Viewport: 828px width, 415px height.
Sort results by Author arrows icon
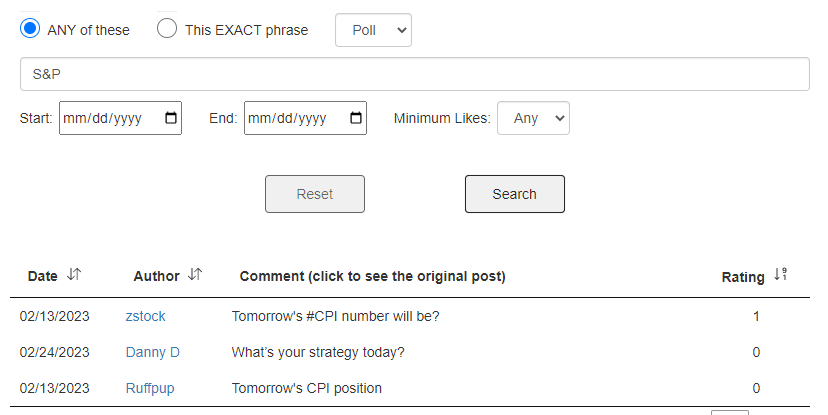pos(195,275)
